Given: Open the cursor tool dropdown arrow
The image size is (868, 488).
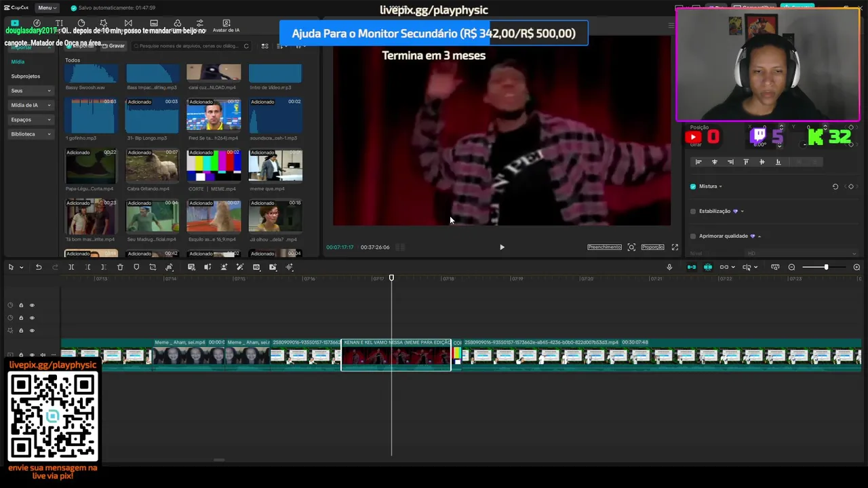Looking at the screenshot, I should point(21,267).
